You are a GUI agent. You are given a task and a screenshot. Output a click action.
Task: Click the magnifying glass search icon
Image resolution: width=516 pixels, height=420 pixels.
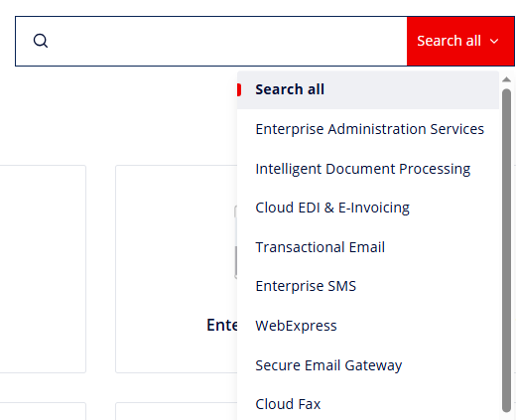tap(41, 41)
